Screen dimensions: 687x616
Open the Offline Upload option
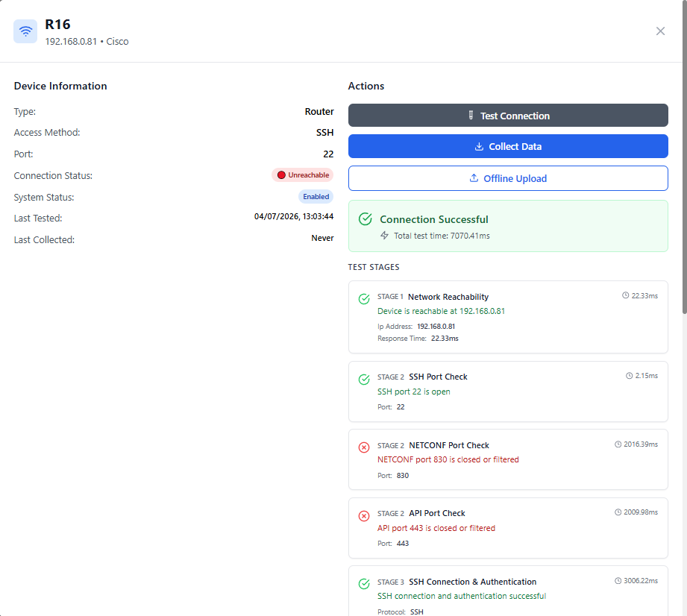click(508, 178)
